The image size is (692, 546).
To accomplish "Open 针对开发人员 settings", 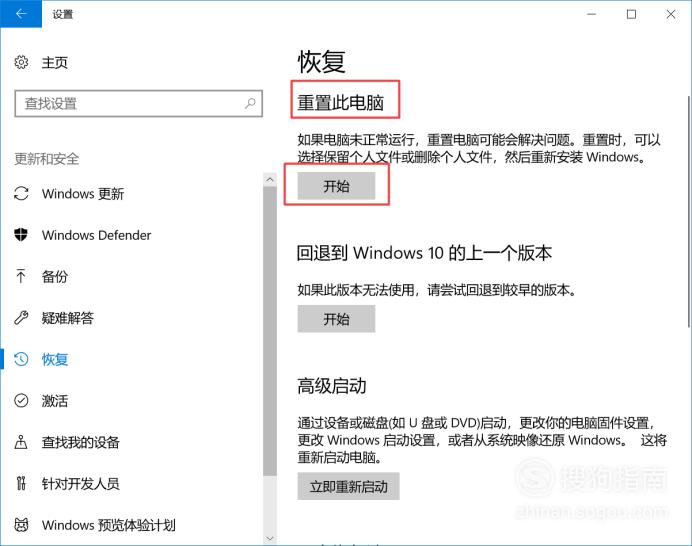I will 80,484.
